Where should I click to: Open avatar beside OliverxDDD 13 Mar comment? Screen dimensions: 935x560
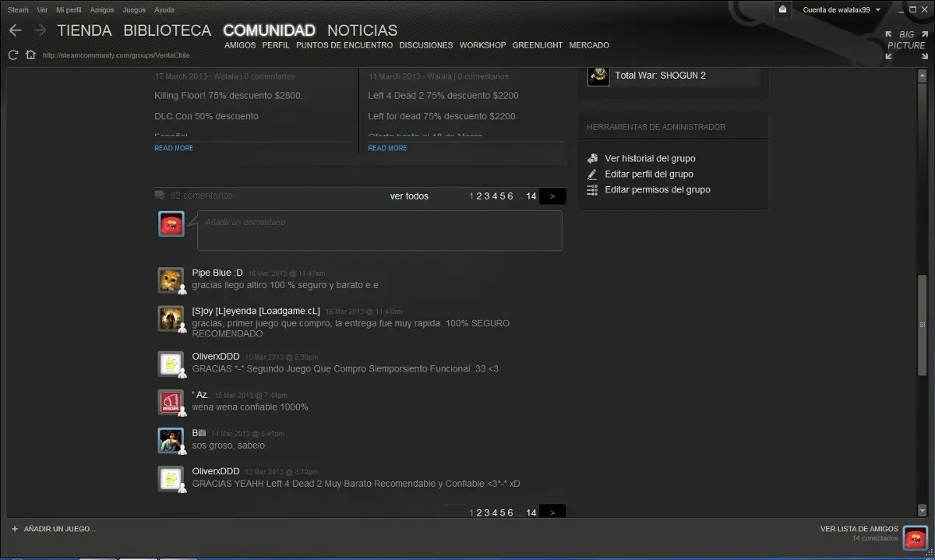[x=171, y=478]
